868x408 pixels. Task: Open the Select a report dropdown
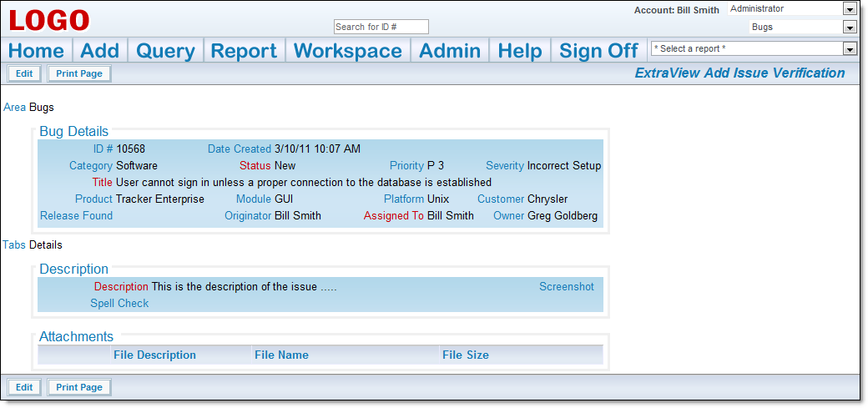(x=754, y=48)
